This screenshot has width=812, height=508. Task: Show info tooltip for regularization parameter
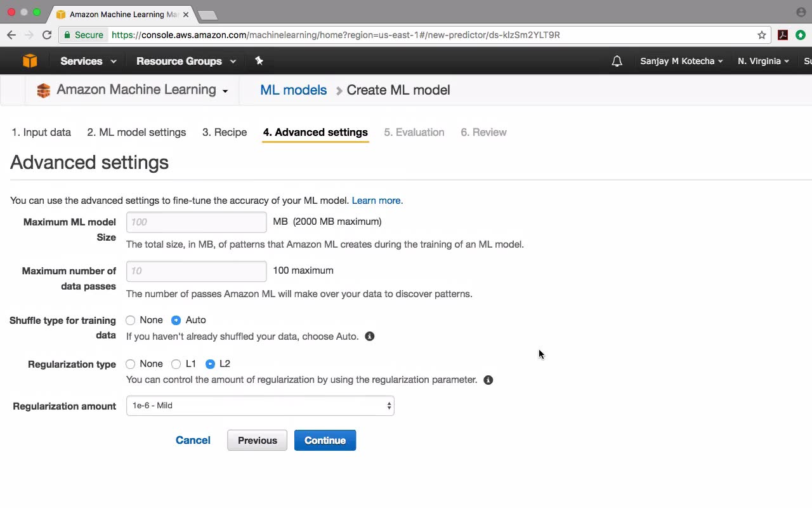coord(488,380)
